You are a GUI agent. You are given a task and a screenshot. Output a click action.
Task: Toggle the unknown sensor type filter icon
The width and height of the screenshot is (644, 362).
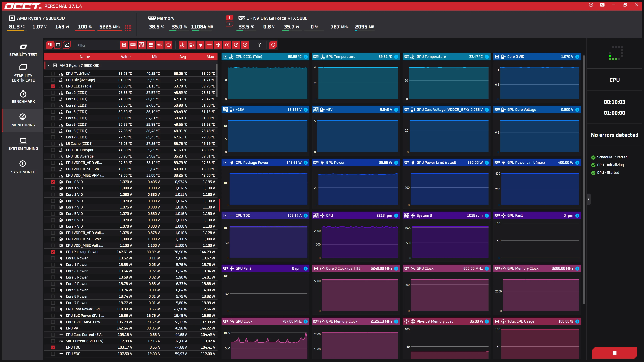[x=245, y=45]
